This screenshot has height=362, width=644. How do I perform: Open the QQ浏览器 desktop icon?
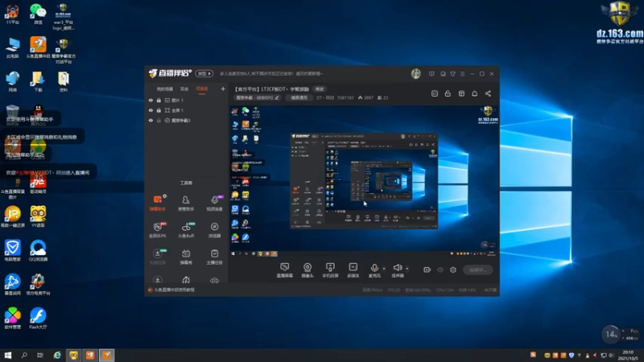[x=38, y=251]
